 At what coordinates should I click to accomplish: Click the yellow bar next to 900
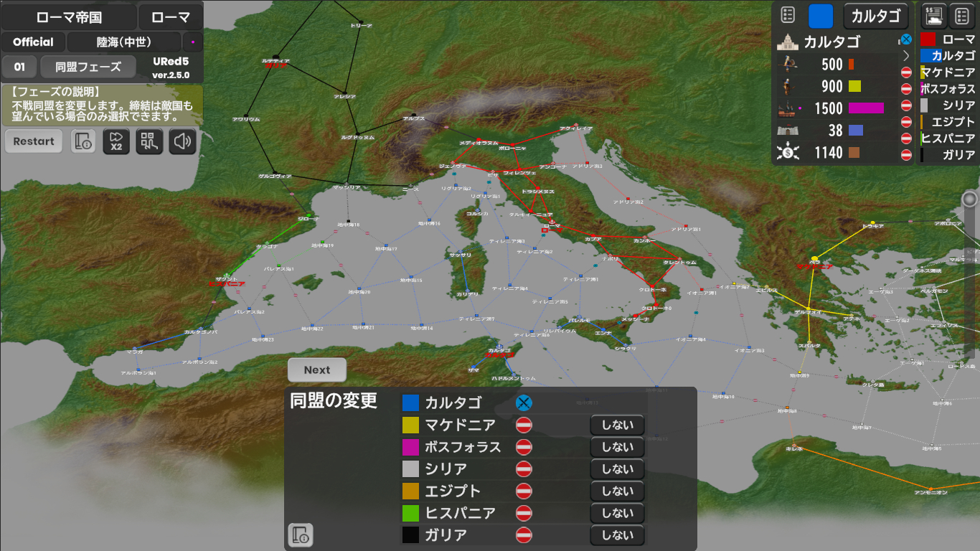point(854,86)
